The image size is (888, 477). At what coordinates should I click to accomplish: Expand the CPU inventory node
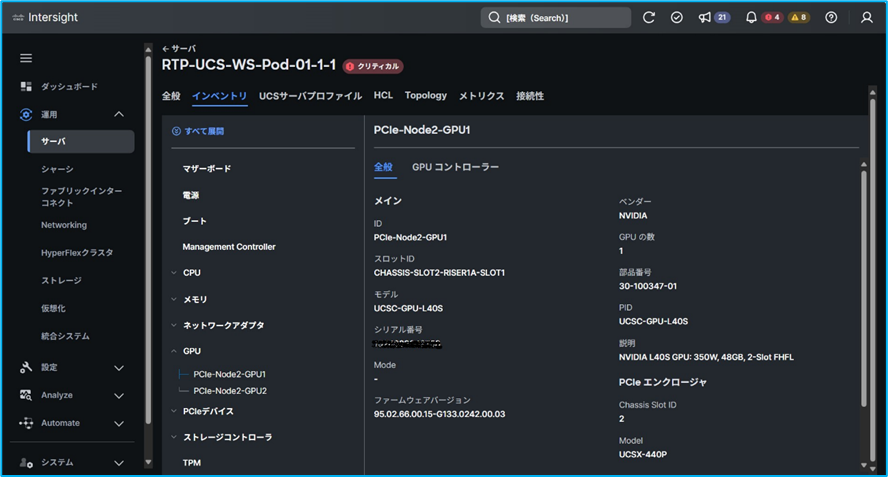click(x=173, y=272)
